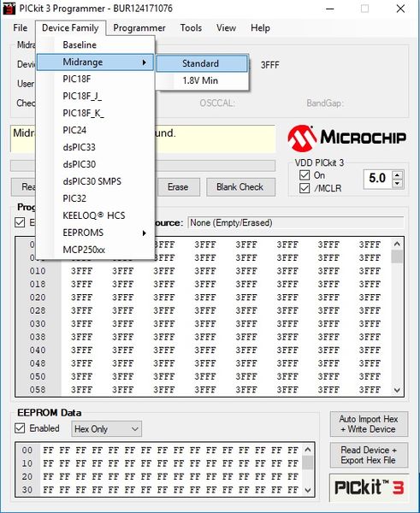Open the File menu

click(x=21, y=28)
